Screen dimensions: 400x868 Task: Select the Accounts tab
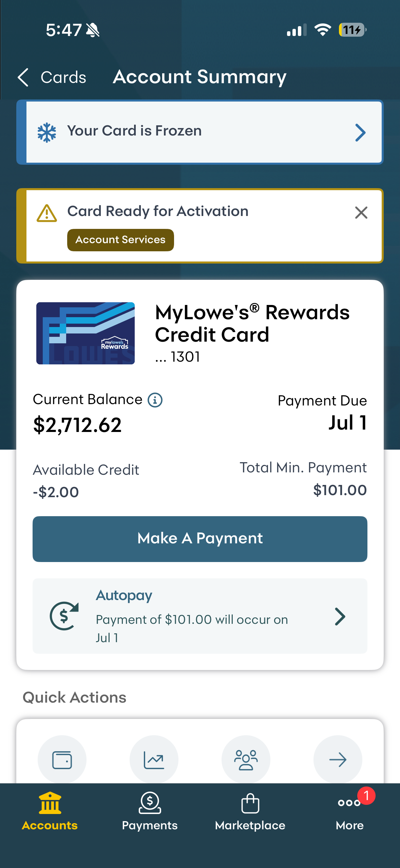click(50, 811)
